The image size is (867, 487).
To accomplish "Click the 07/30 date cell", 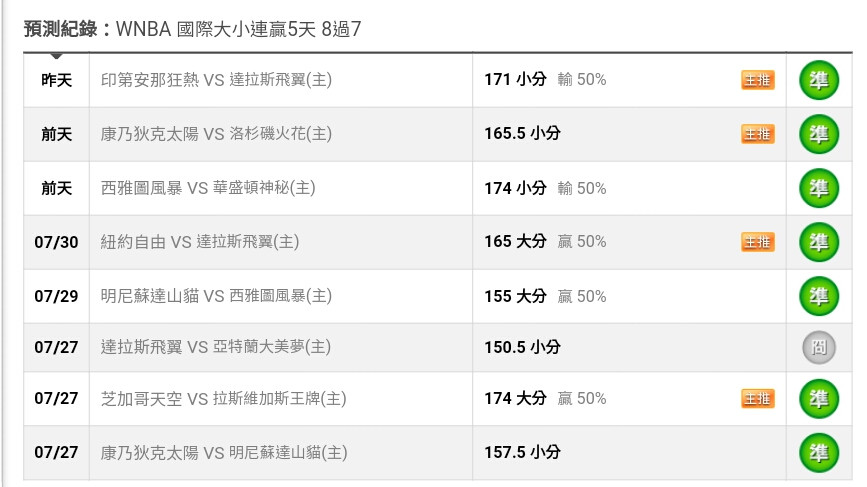I will (x=56, y=242).
